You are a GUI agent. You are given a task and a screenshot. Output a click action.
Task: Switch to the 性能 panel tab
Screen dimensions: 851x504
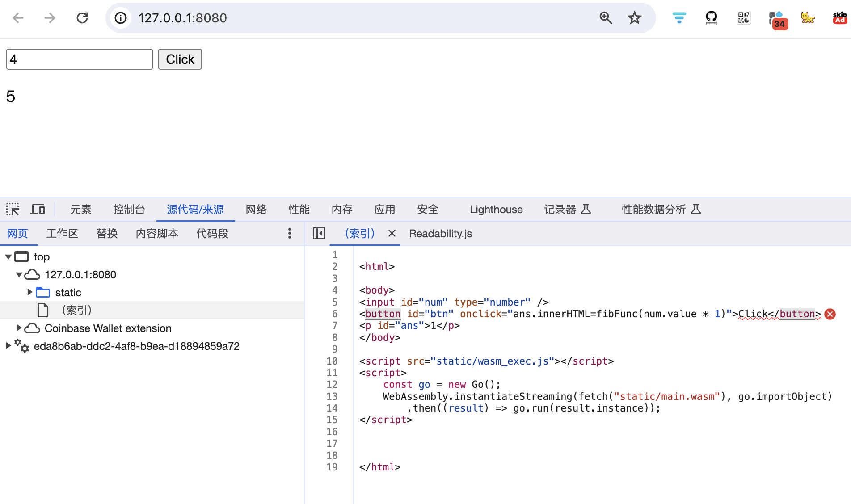(x=299, y=210)
